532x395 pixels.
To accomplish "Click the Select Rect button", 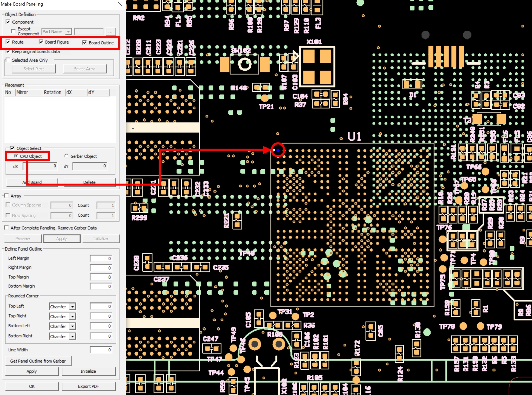I will pos(34,69).
